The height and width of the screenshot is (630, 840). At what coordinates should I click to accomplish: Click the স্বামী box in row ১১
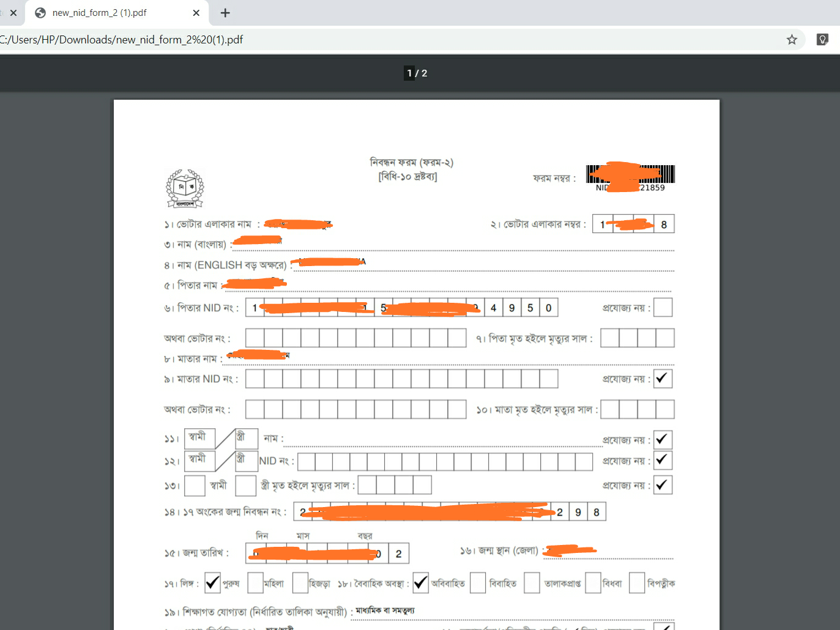199,439
